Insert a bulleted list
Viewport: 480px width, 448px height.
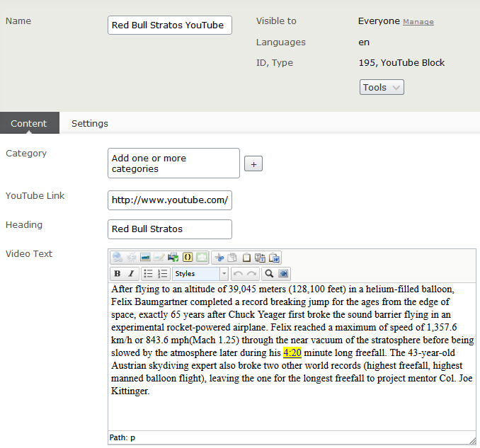pos(148,274)
